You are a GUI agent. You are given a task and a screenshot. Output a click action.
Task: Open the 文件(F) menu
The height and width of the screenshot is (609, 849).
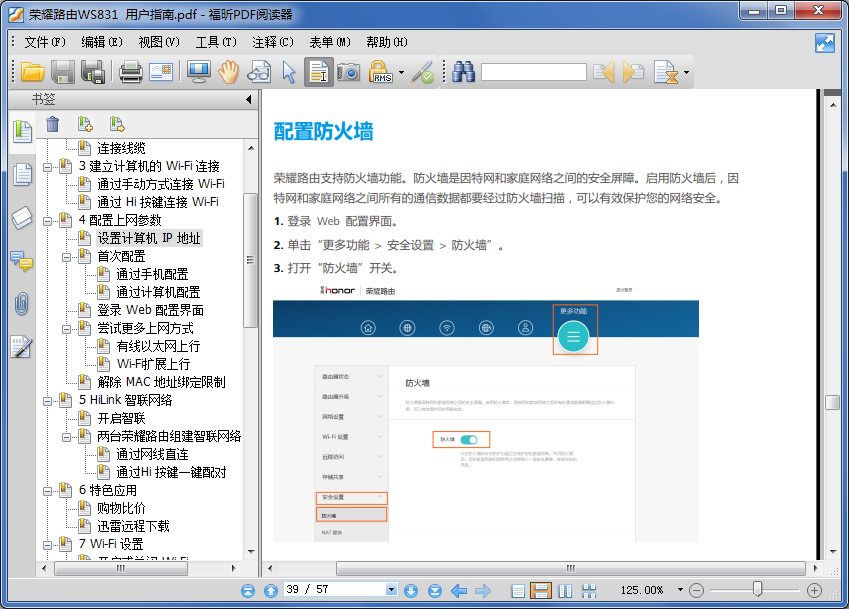click(x=45, y=42)
